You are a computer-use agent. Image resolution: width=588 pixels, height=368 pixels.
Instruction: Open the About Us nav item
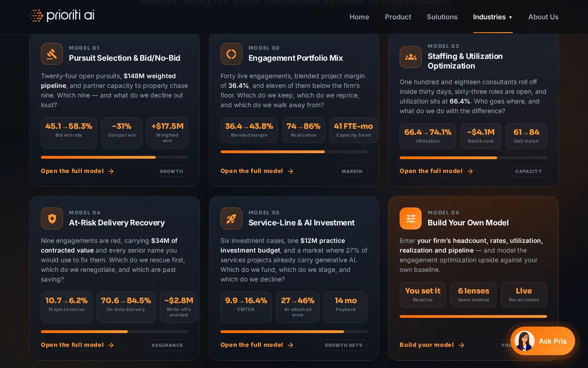(x=543, y=17)
